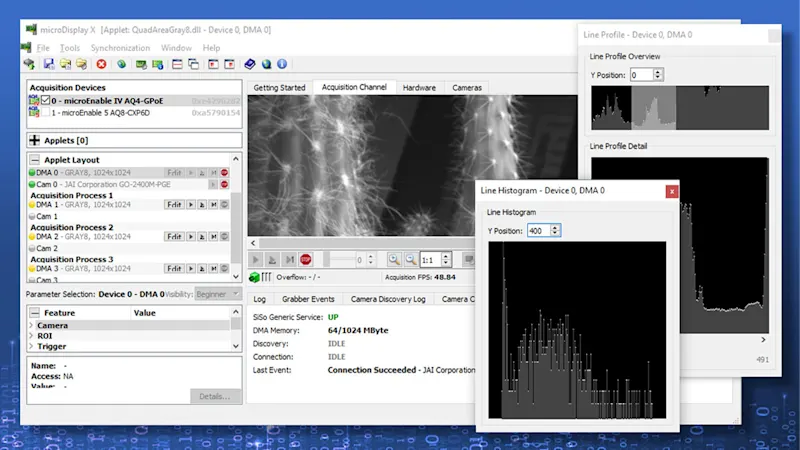Stop DMA 0 with its red icon
The image size is (800, 450).
[x=224, y=173]
